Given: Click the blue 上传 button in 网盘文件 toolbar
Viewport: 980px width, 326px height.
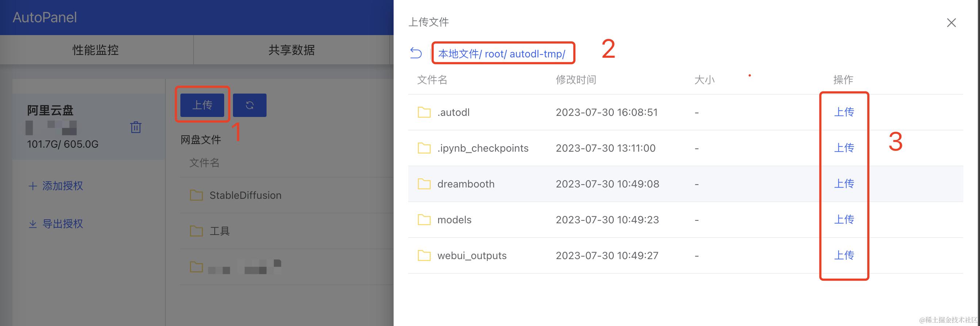Looking at the screenshot, I should [202, 105].
